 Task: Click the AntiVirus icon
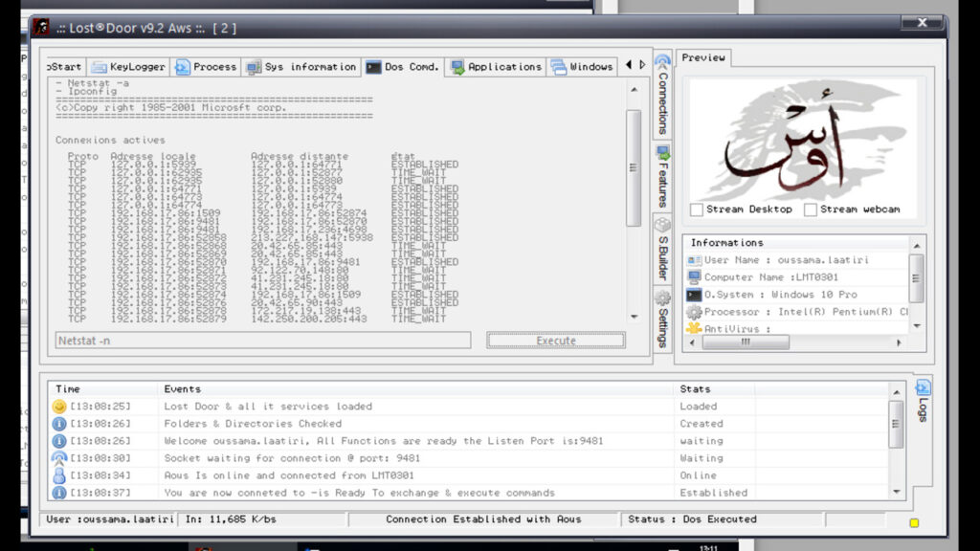pyautogui.click(x=694, y=329)
